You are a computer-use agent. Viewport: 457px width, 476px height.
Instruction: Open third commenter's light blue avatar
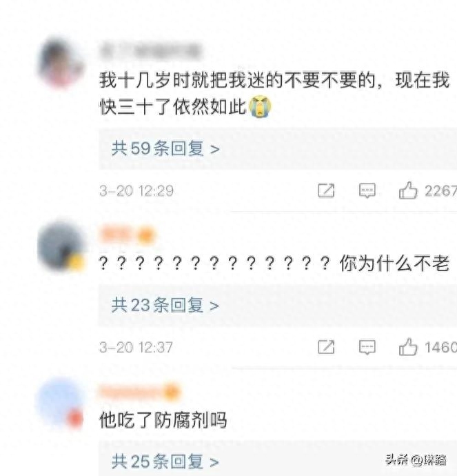point(60,402)
